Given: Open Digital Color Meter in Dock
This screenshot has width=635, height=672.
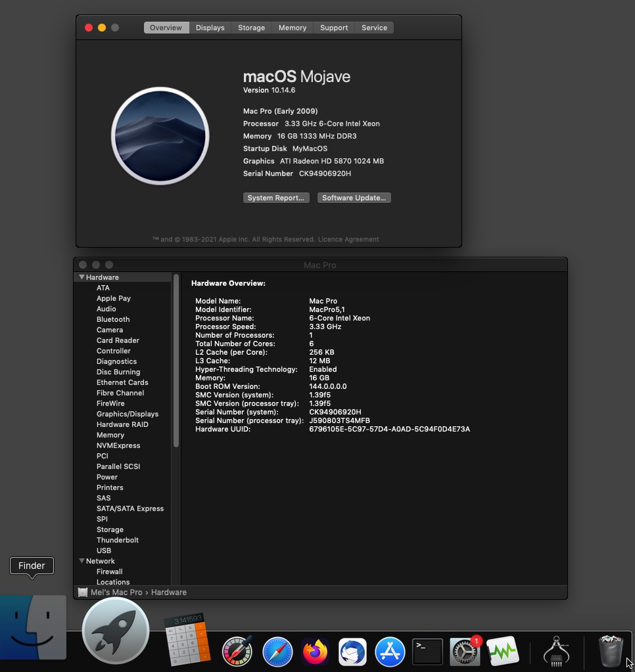Looking at the screenshot, I should [x=237, y=651].
